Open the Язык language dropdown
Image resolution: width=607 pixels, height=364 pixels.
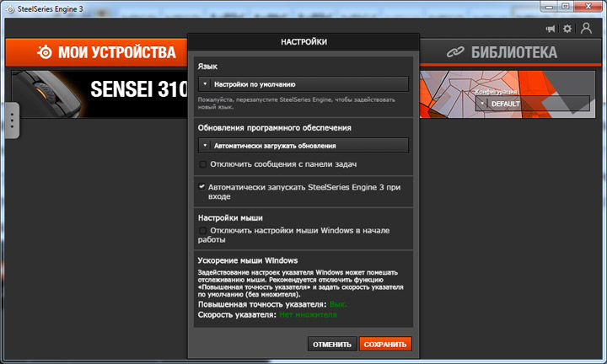303,84
